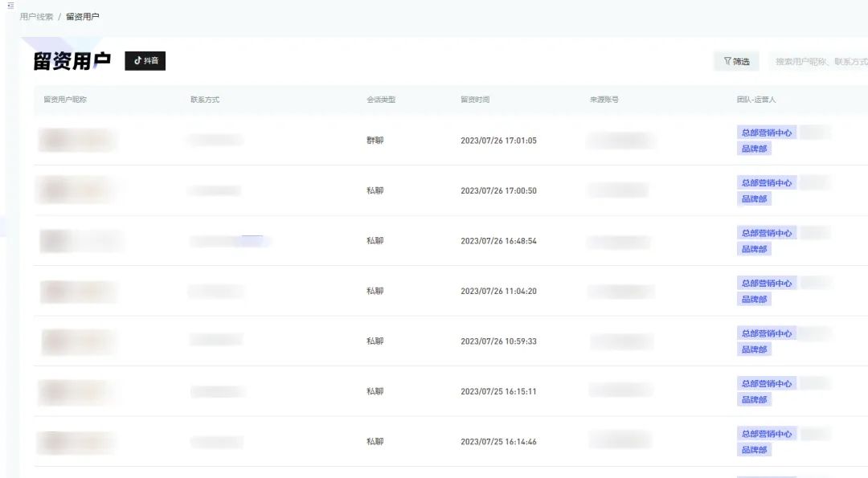Select 私聊 in the 16:14:46 row

(375, 442)
